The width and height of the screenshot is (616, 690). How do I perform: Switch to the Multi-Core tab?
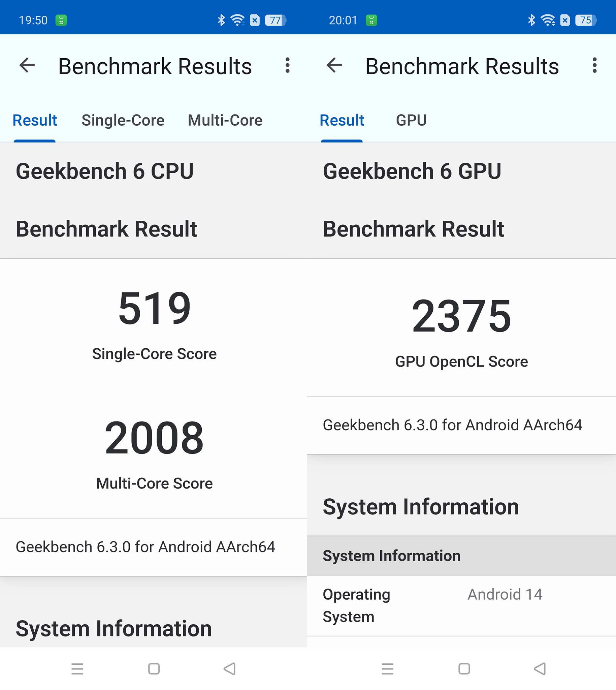[225, 120]
